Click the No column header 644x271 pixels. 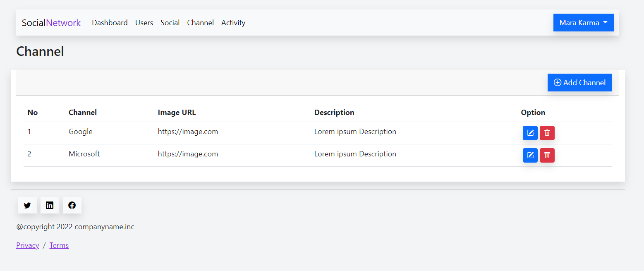point(32,113)
